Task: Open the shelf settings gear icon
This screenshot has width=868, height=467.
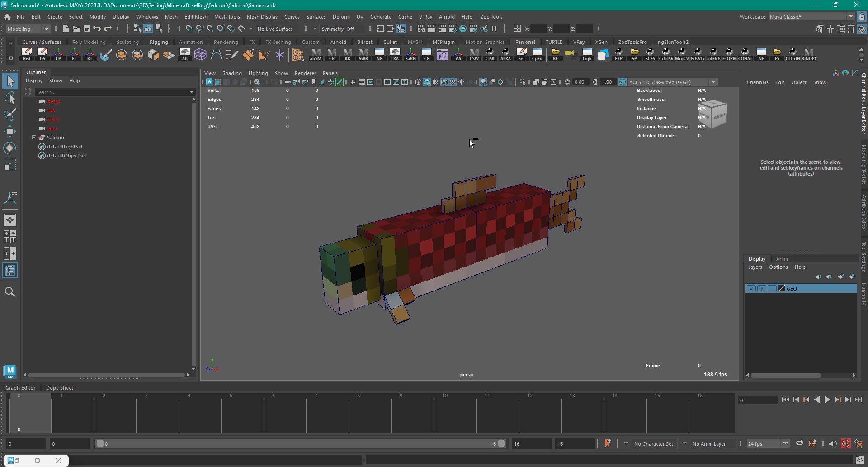Action: (x=10, y=58)
